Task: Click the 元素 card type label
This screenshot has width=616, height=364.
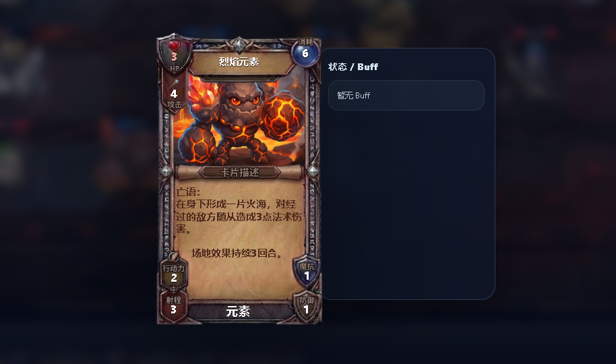Action: [x=238, y=311]
